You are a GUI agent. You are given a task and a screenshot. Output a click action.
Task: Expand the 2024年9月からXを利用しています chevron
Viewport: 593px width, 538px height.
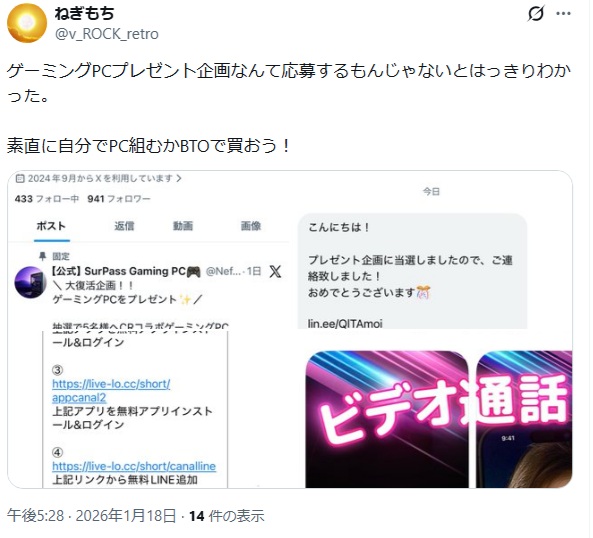[x=179, y=178]
